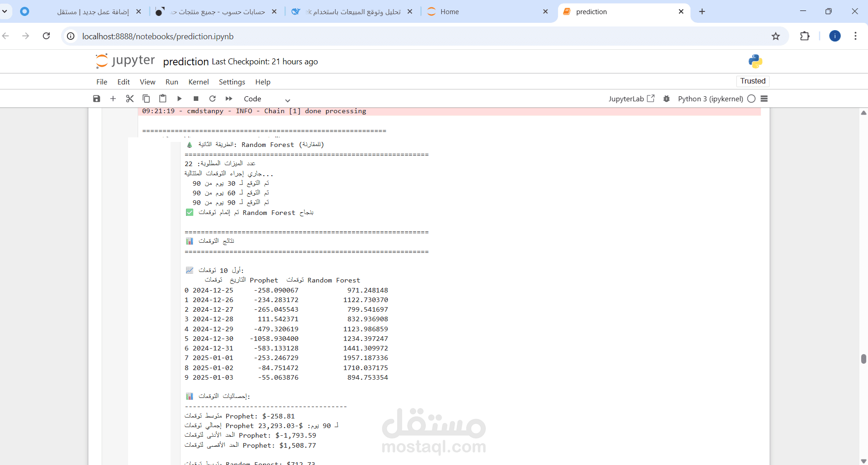Viewport: 868px width, 465px height.
Task: Bookmark this page with star icon
Action: tap(775, 36)
